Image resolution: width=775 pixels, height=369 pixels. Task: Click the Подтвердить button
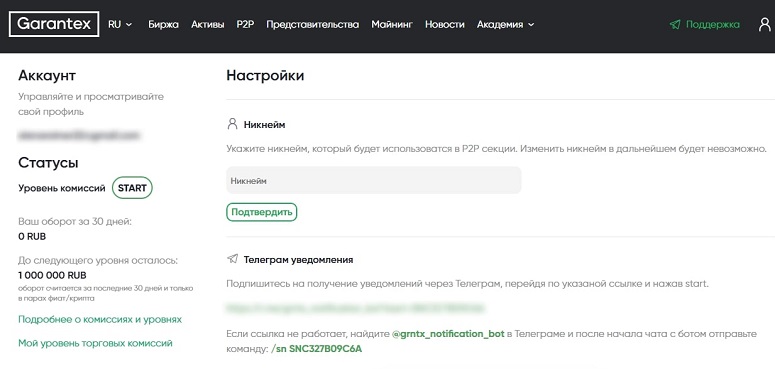tap(261, 212)
